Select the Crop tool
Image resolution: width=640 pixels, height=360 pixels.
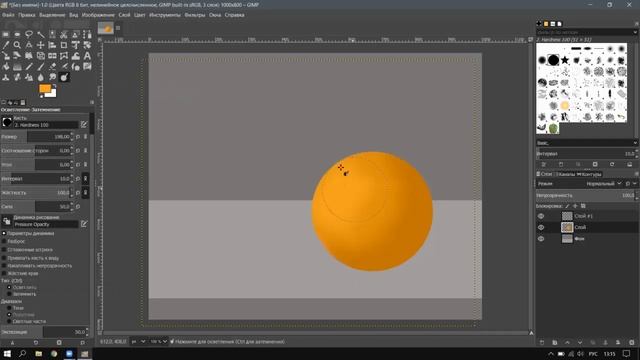click(64, 45)
